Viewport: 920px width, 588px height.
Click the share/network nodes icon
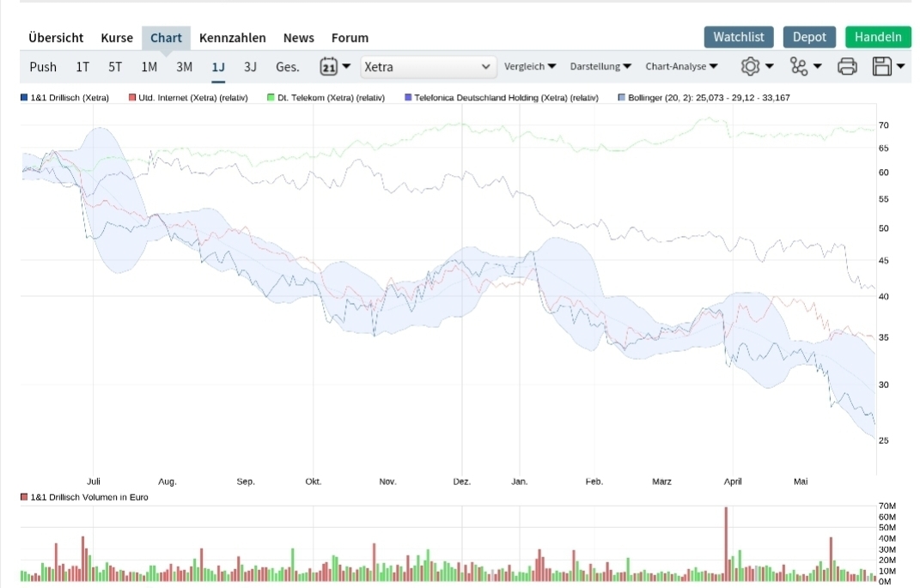(800, 66)
